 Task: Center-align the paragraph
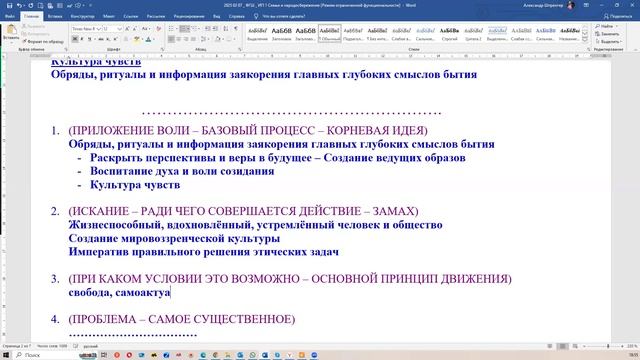pyautogui.click(x=178, y=39)
